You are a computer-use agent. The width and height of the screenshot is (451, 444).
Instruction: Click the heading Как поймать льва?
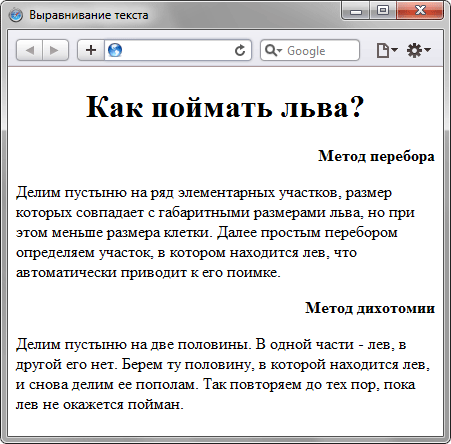(x=225, y=107)
